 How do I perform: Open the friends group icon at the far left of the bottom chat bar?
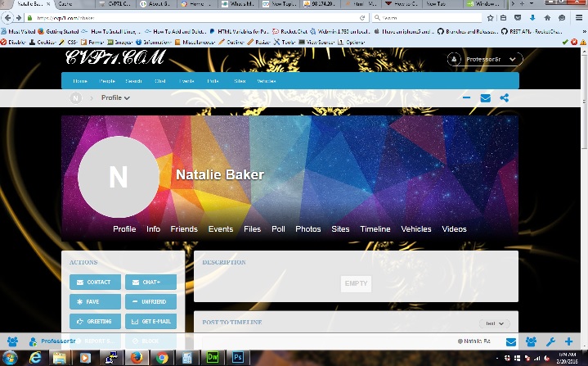point(12,341)
